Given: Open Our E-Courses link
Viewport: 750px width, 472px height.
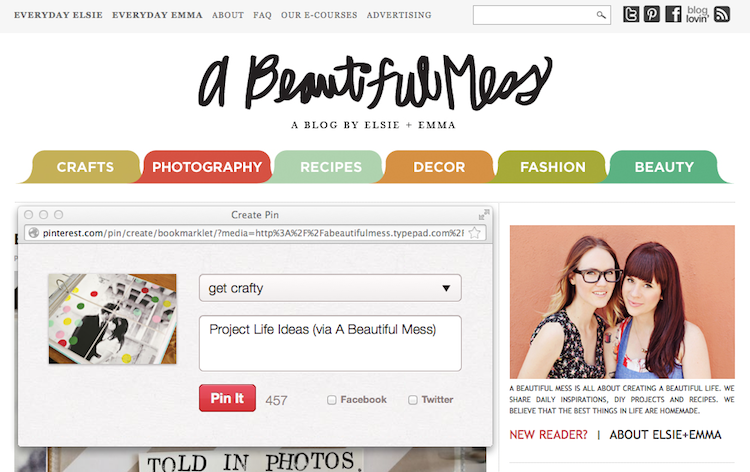Looking at the screenshot, I should (319, 15).
